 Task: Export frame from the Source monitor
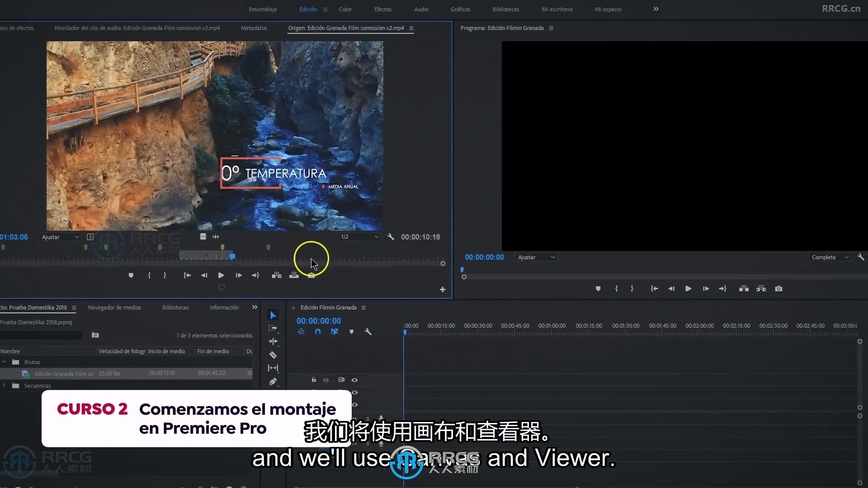[311, 275]
